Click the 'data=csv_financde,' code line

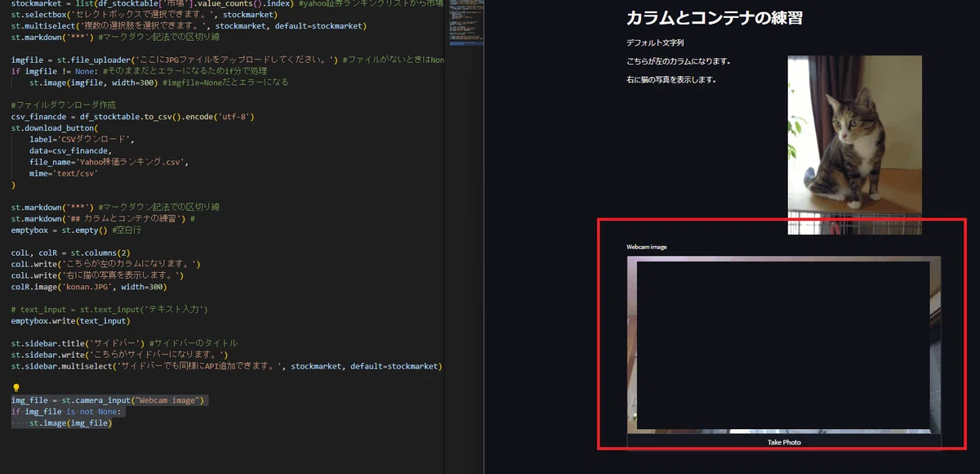pos(70,151)
